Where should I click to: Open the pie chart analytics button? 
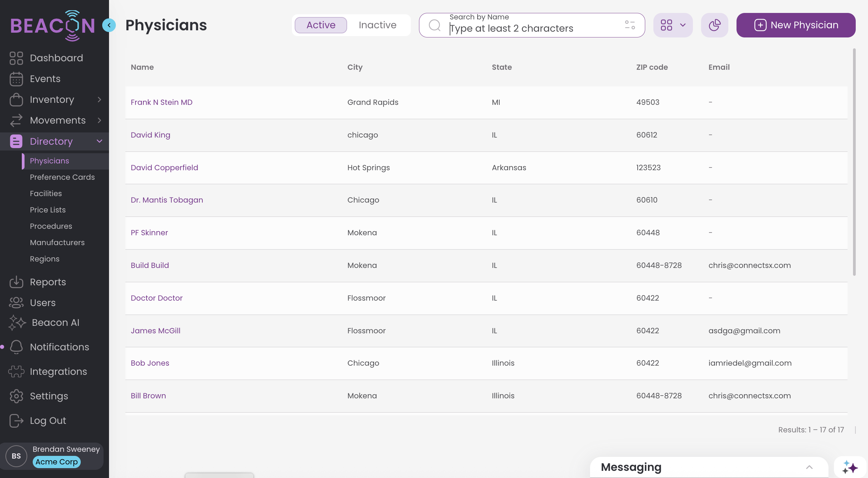[715, 25]
